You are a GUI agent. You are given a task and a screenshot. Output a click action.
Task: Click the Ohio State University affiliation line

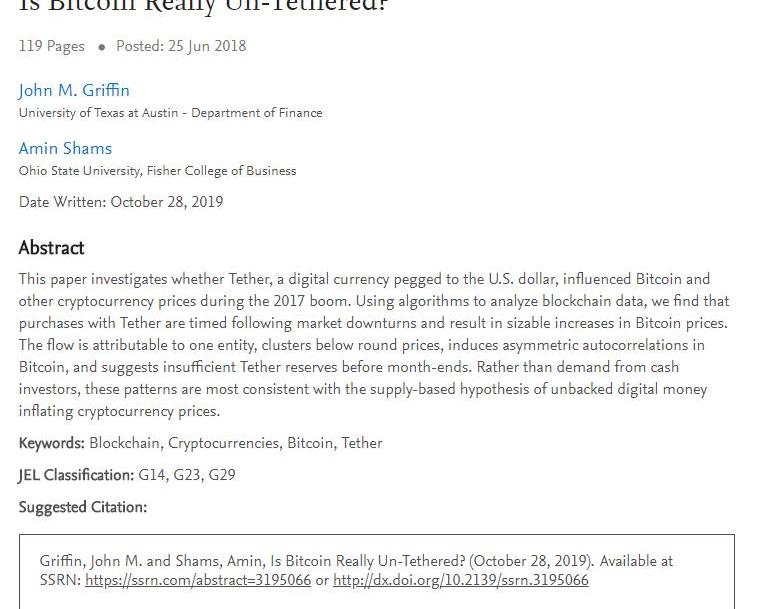point(157,171)
